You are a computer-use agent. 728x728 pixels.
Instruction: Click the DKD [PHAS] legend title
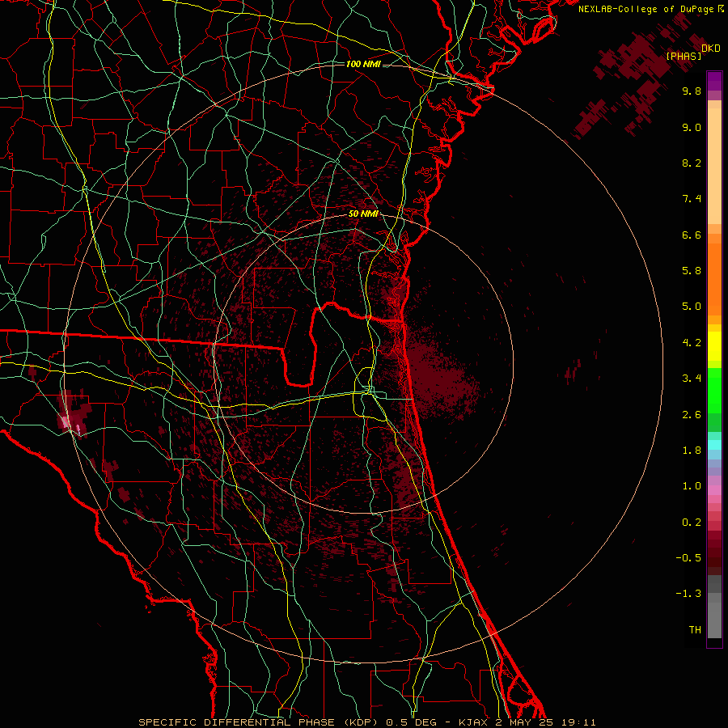pos(693,52)
